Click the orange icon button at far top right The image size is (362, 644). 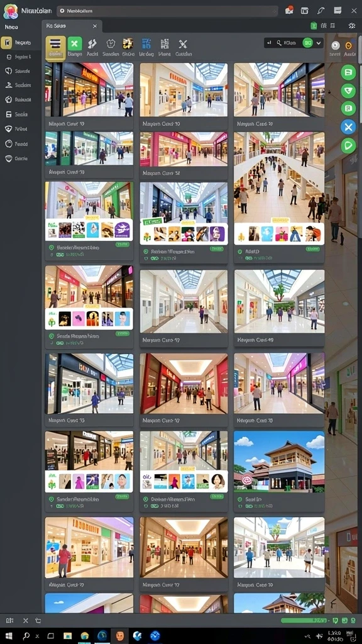point(349,45)
